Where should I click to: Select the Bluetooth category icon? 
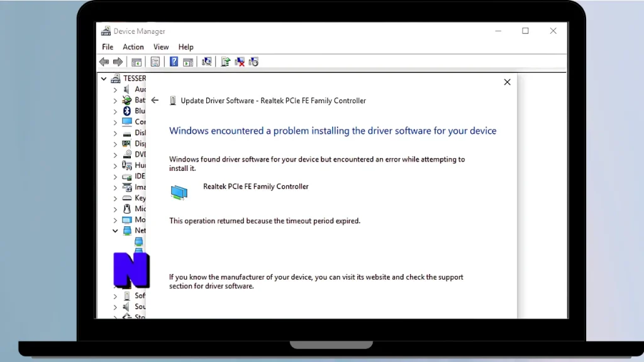[127, 111]
